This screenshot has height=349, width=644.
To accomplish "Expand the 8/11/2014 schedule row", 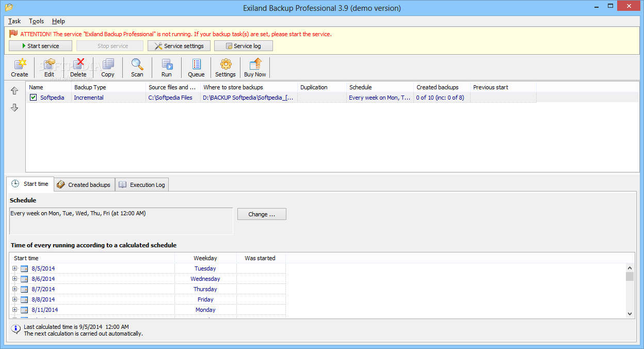I will 14,310.
